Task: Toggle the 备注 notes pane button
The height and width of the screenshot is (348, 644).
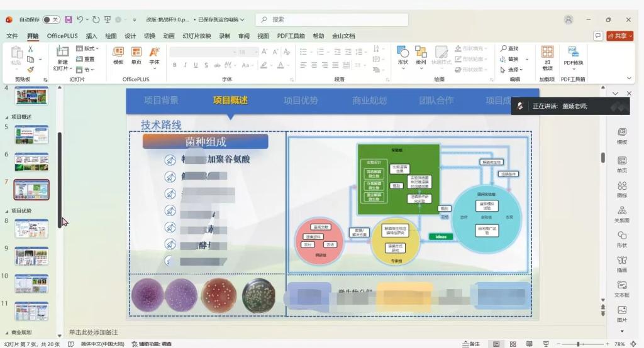Action: tap(470, 344)
